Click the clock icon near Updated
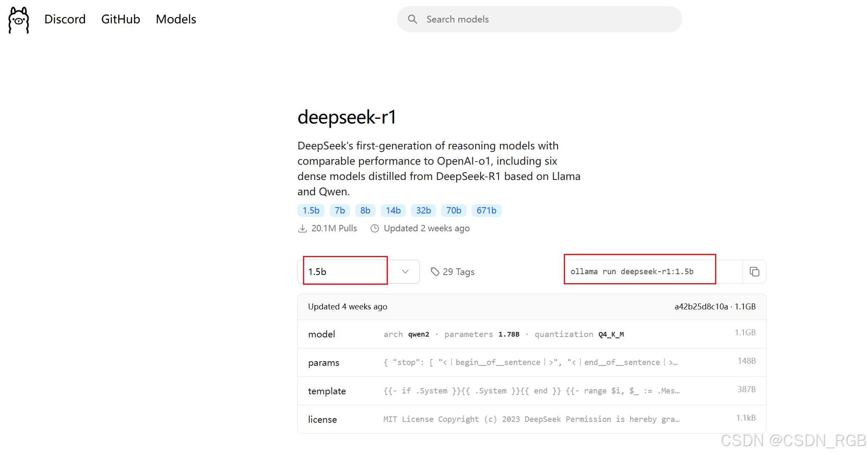Viewport: 868px width, 455px height. pyautogui.click(x=375, y=228)
